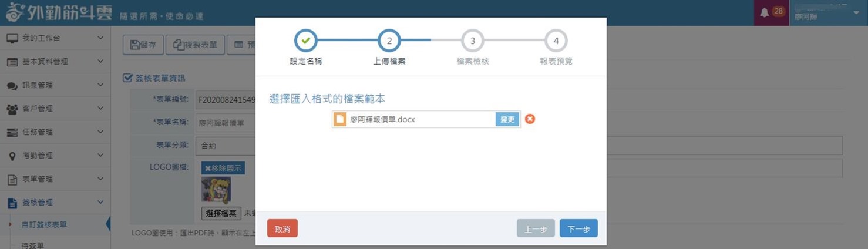The width and height of the screenshot is (868, 249).
Task: Select 自訂簽核表單 in the sidebar
Action: tap(44, 224)
